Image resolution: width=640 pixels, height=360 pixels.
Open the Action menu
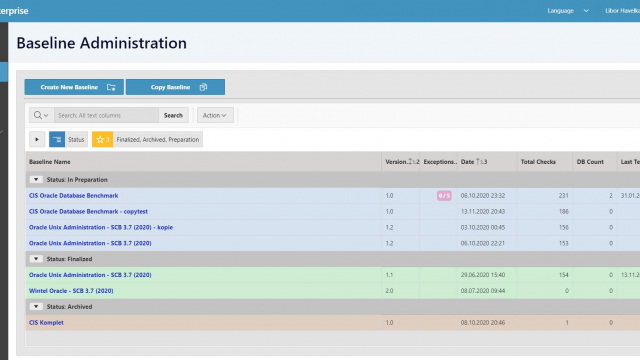point(215,116)
